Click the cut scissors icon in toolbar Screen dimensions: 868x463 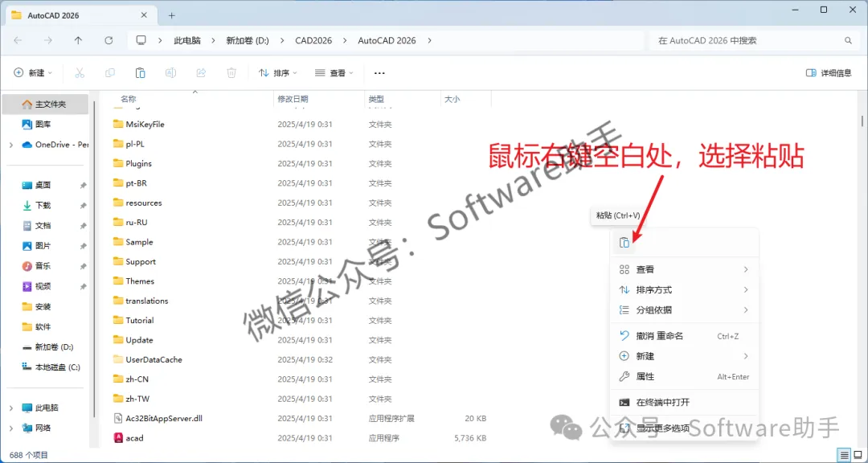point(79,72)
